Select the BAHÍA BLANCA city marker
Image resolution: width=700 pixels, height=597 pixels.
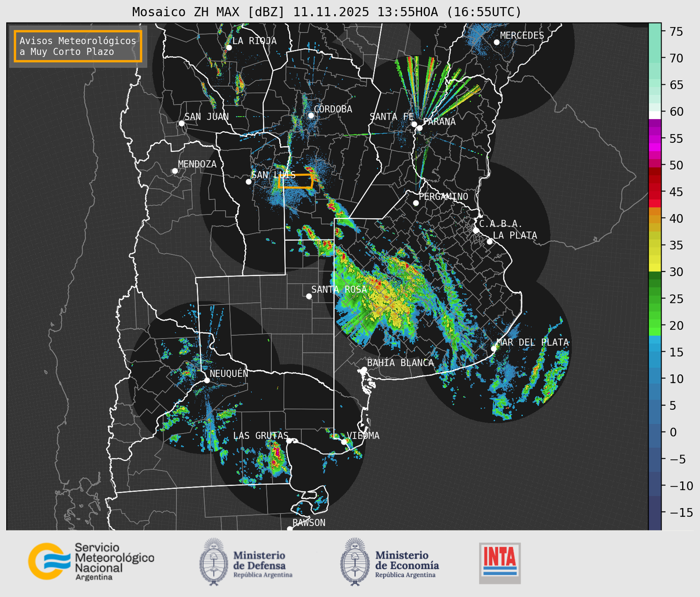364,369
